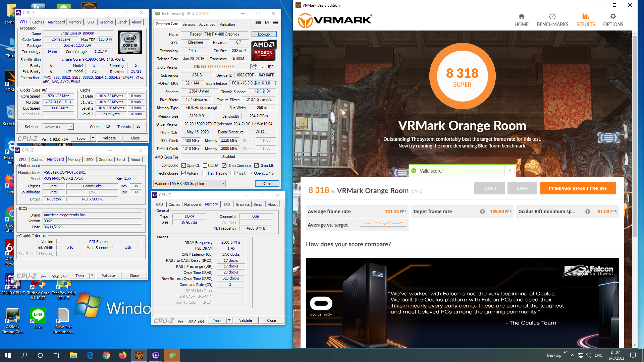The image size is (644, 362).
Task: Open the taskbar search icon
Action: coord(24,355)
